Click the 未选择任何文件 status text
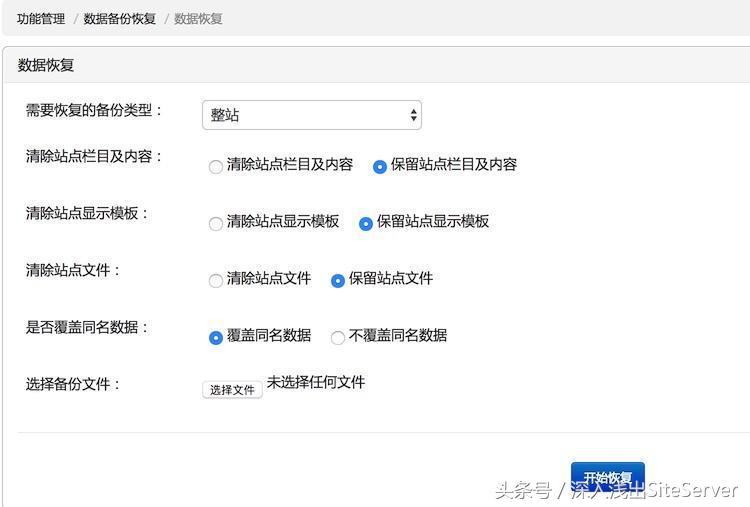Image resolution: width=750 pixels, height=507 pixels. point(316,382)
